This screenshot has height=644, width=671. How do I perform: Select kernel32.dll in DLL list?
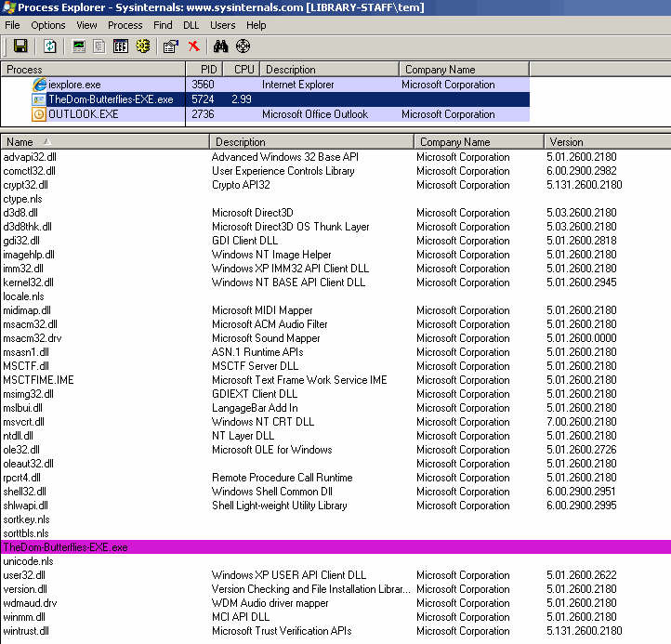point(28,283)
